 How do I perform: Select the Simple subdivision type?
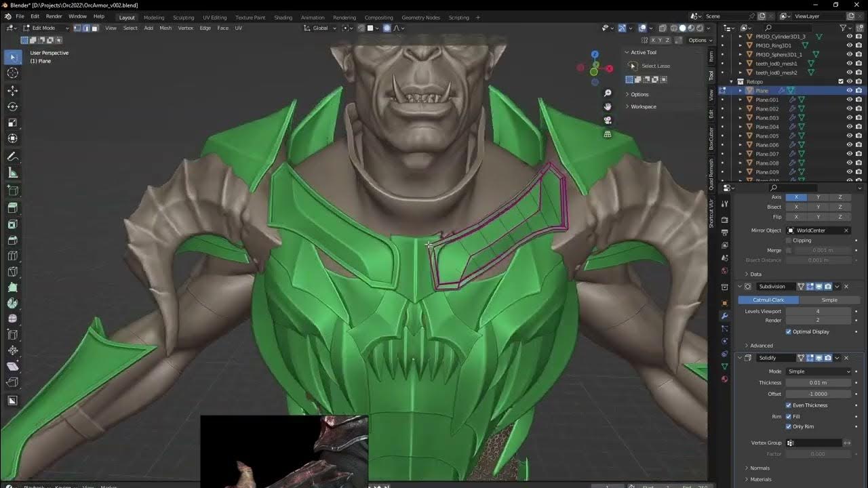[829, 300]
